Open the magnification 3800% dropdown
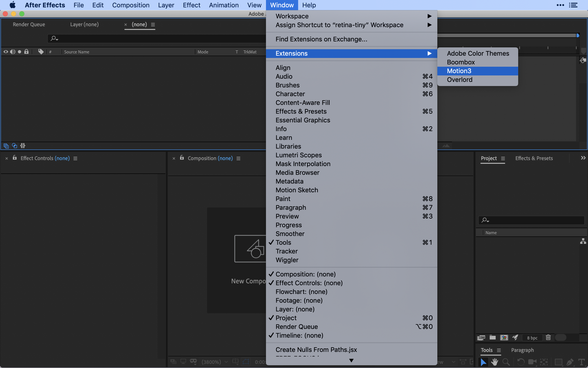Screen dimensions: 588x368 215,362
